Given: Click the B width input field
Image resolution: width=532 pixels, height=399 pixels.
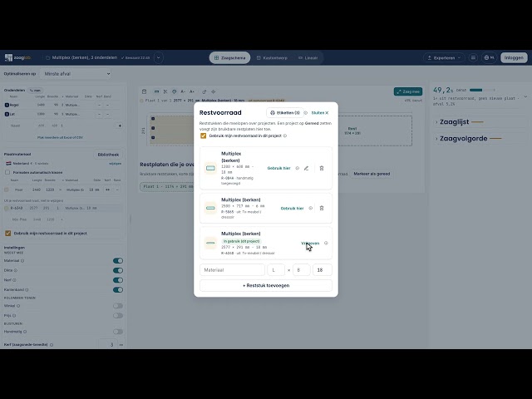Looking at the screenshot, I should (x=301, y=270).
